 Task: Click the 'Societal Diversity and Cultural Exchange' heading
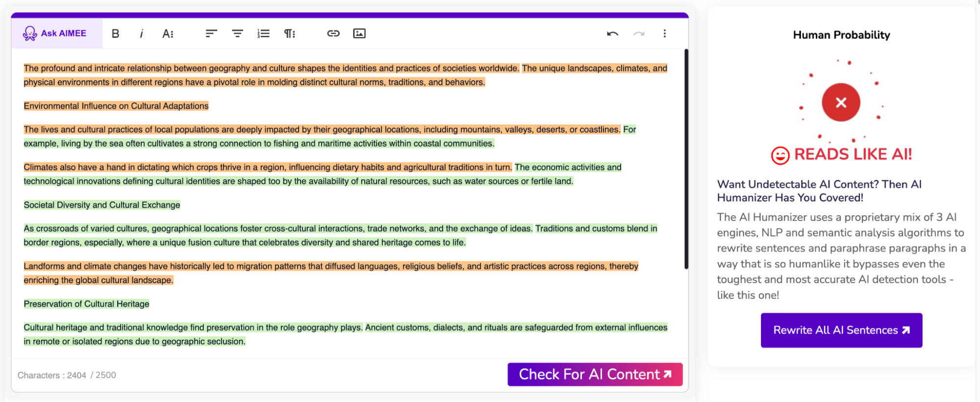(102, 205)
